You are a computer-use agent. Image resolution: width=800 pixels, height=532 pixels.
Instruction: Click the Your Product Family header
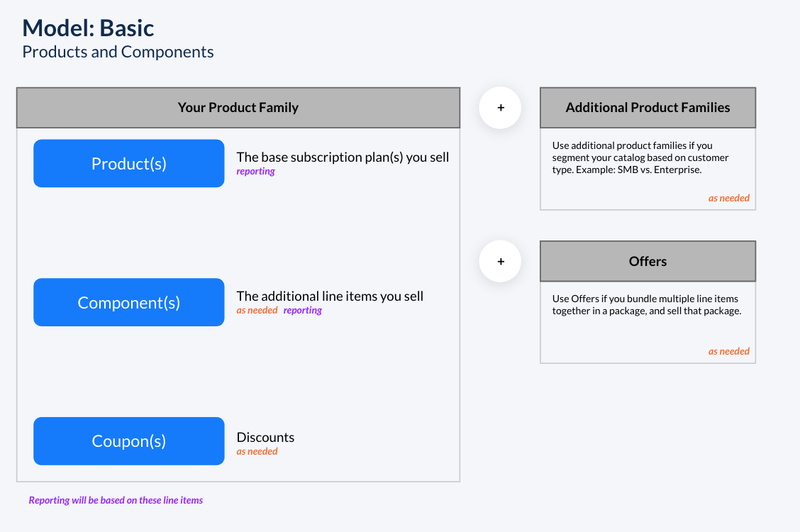coord(238,108)
